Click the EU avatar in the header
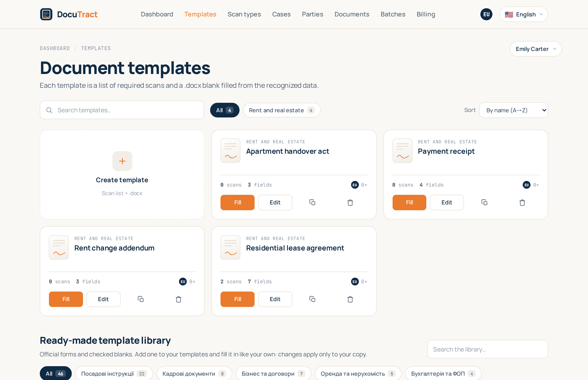 [487, 14]
